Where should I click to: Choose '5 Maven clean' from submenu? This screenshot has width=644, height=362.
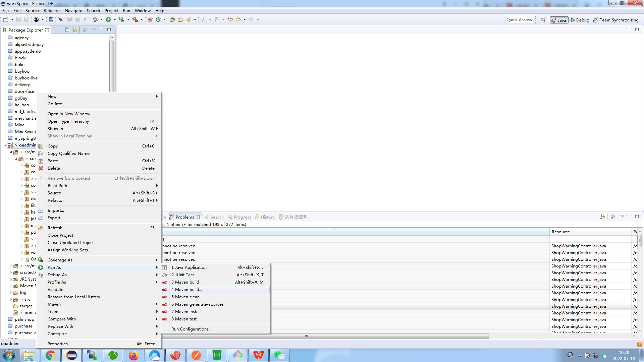tap(215, 297)
